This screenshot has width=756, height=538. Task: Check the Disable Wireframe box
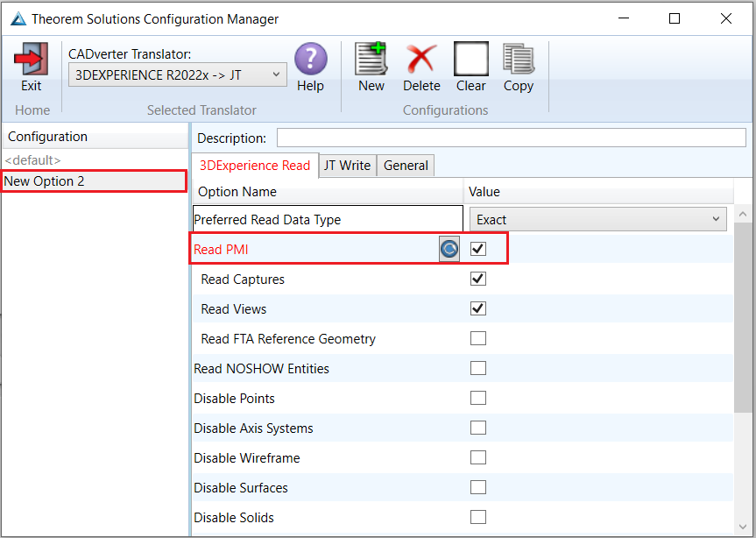pyautogui.click(x=478, y=457)
